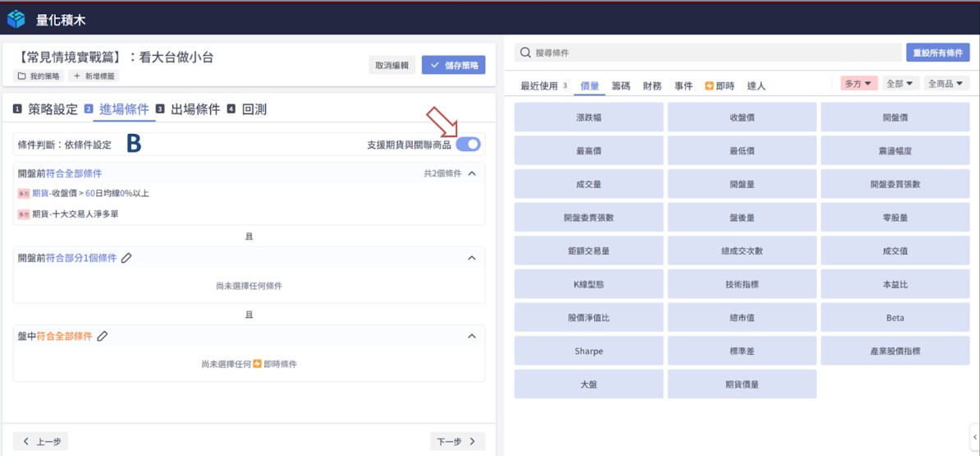The width and height of the screenshot is (980, 456).
Task: Collapse the 盤中符合全部條件 section
Action: click(471, 336)
